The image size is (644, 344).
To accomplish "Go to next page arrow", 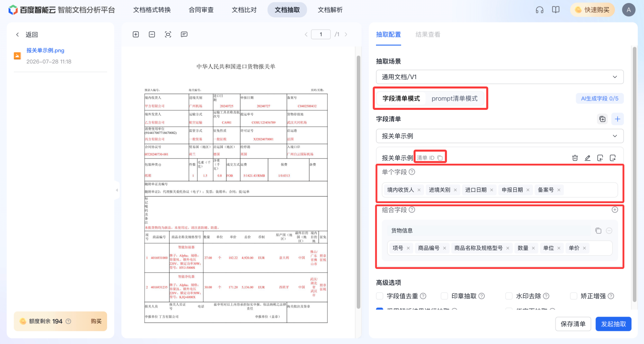I will point(346,35).
